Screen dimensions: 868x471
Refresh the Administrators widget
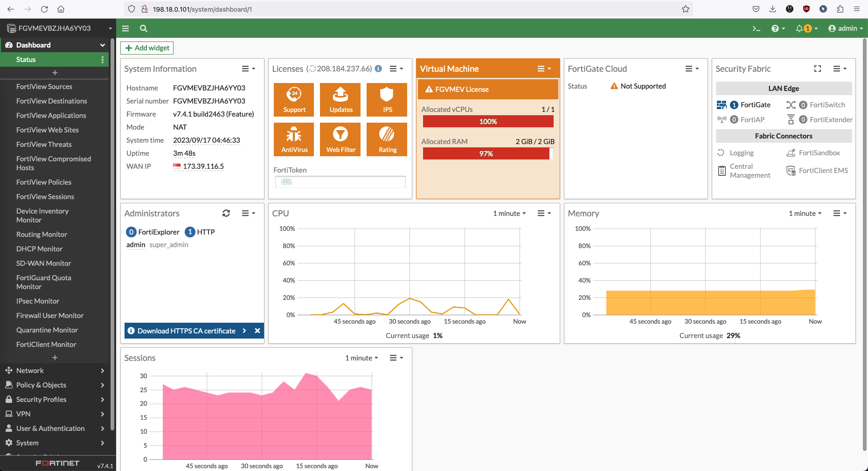click(226, 213)
